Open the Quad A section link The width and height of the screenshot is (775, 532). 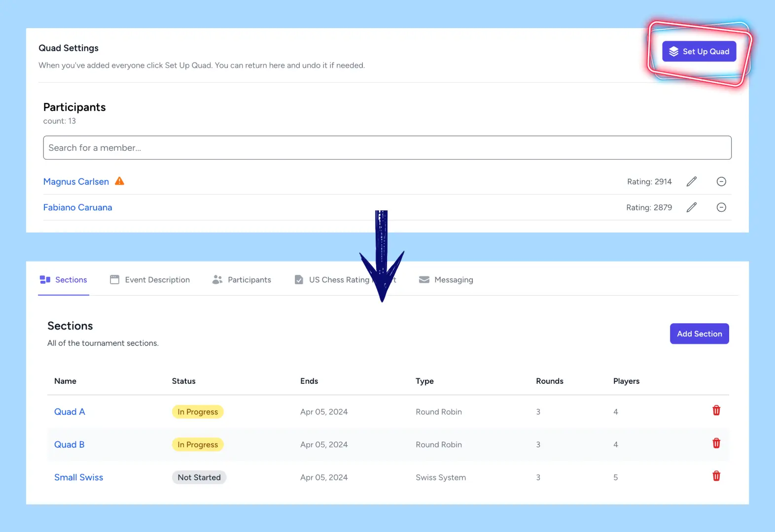[x=70, y=412]
